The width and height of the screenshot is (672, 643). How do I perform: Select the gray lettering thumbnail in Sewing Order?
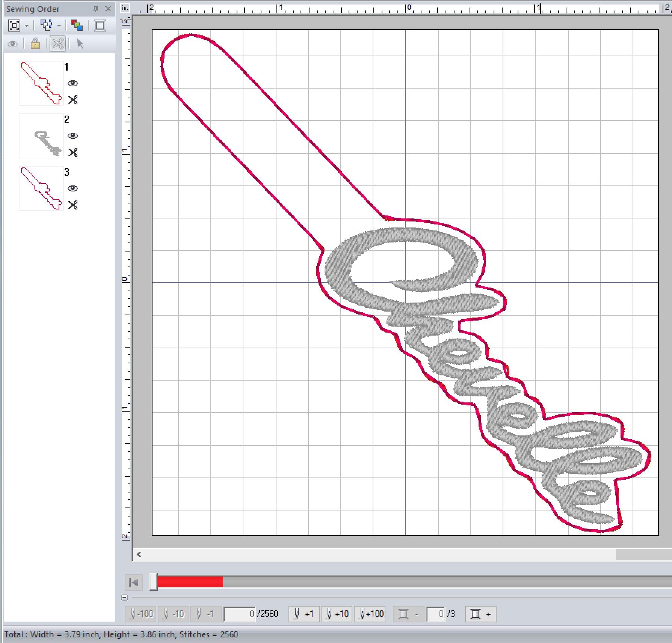point(41,136)
